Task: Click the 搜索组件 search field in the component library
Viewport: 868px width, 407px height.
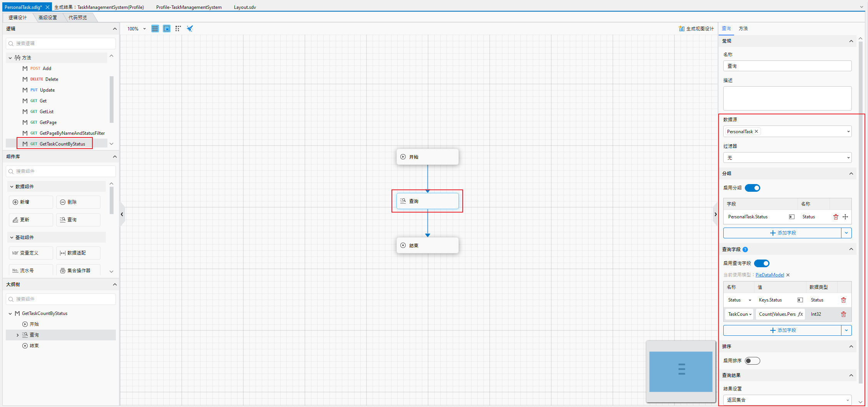Action: click(60, 171)
